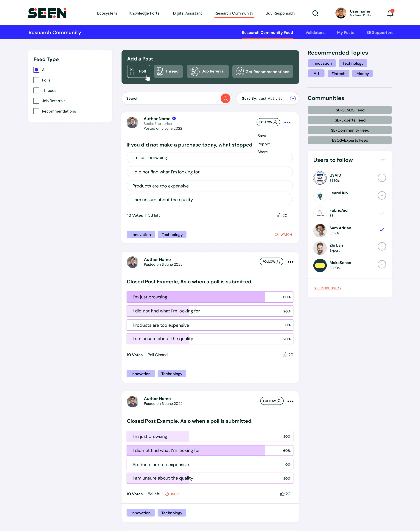420x531 pixels.
Task: Switch to the Validators tab
Action: pyautogui.click(x=315, y=32)
